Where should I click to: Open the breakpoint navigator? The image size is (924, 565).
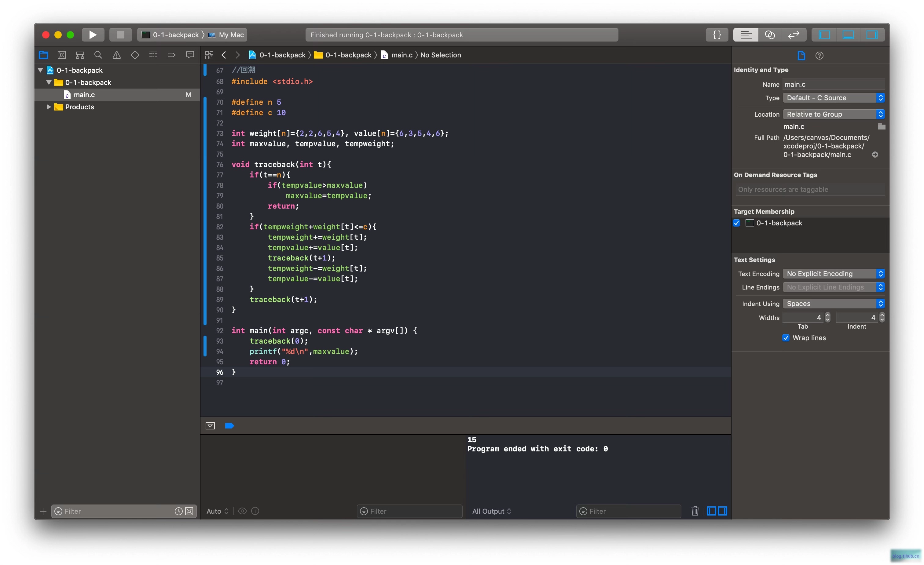pyautogui.click(x=172, y=55)
